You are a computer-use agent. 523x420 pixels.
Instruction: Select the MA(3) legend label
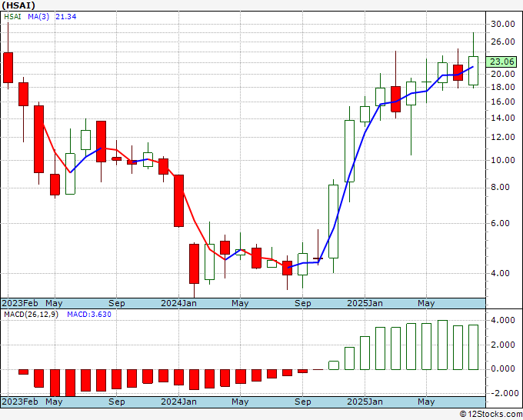[x=38, y=16]
